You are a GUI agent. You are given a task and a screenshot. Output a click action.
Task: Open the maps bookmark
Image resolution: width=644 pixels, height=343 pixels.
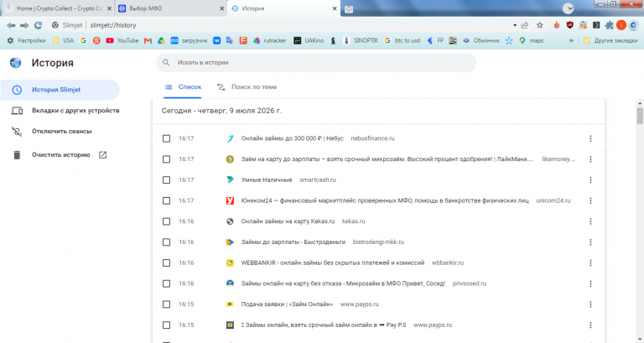[x=531, y=40]
